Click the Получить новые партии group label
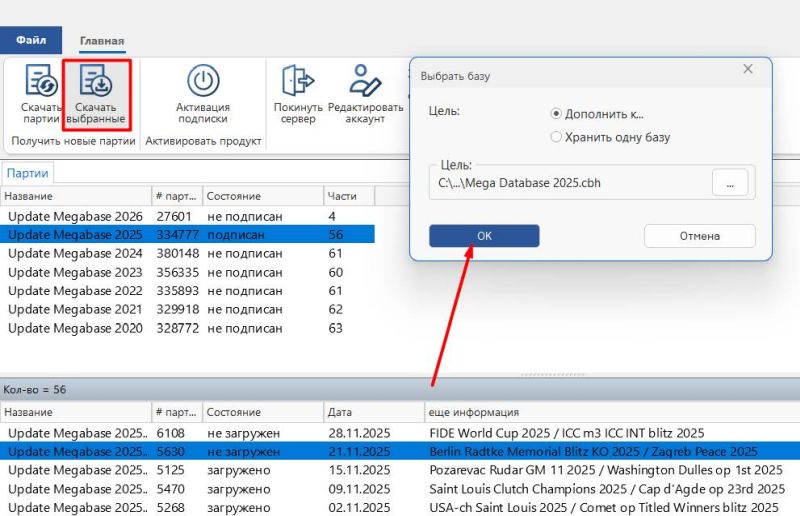The image size is (800, 516). [x=73, y=141]
